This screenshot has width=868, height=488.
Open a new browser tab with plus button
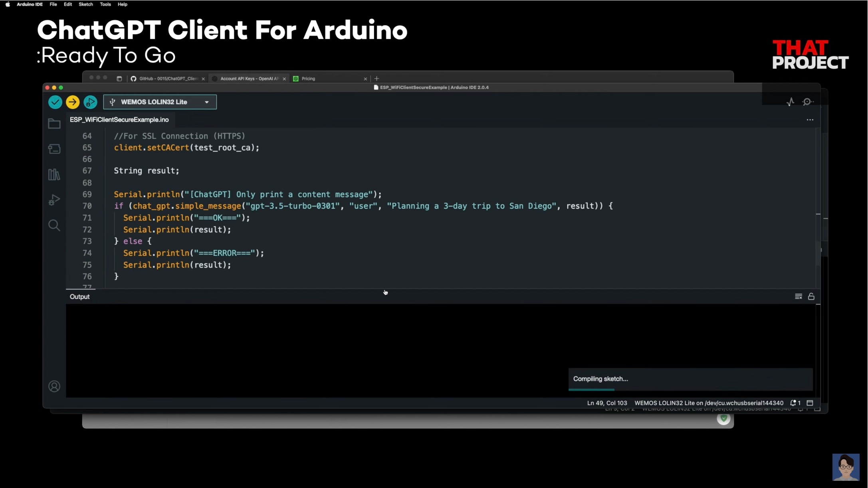coord(377,79)
